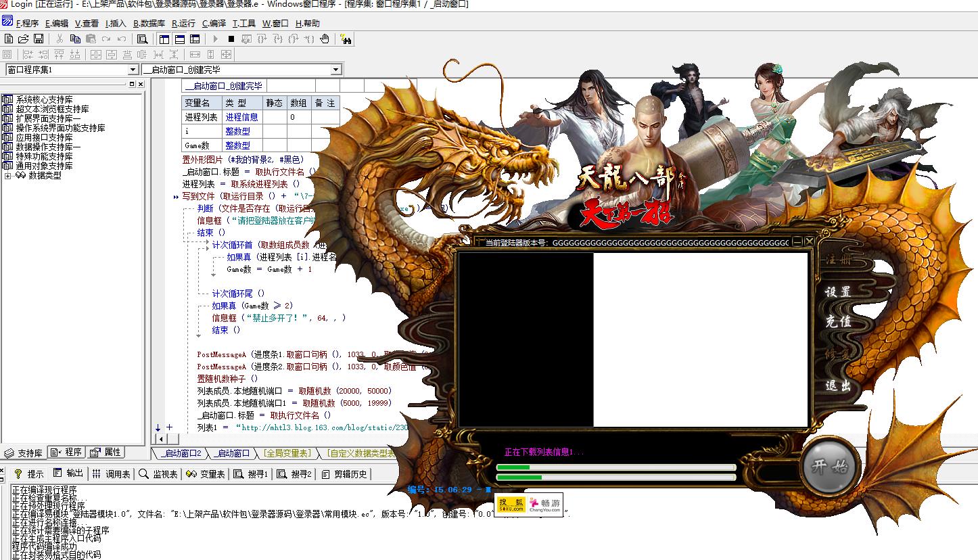This screenshot has height=560, width=978.
Task: Open the __启动窗口_创建完毕 subroutine dropdown
Action: 336,70
